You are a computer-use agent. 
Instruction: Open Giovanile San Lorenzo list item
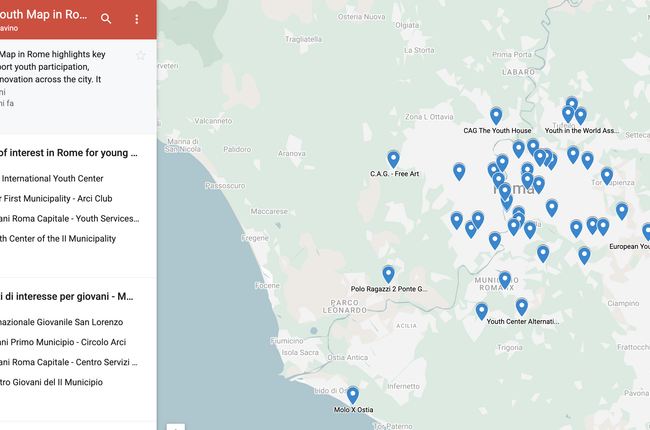coord(61,322)
